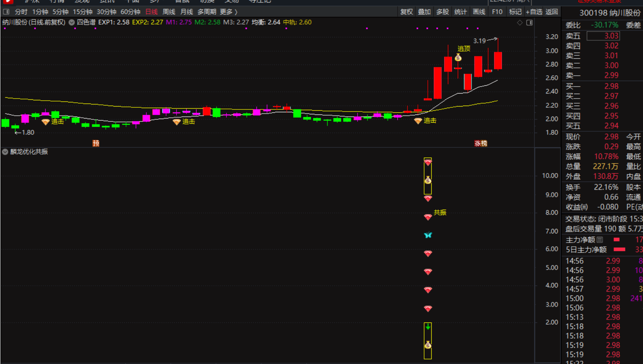Toggle the left sidebar panel icon
The width and height of the screenshot is (643, 364).
[x=6, y=12]
